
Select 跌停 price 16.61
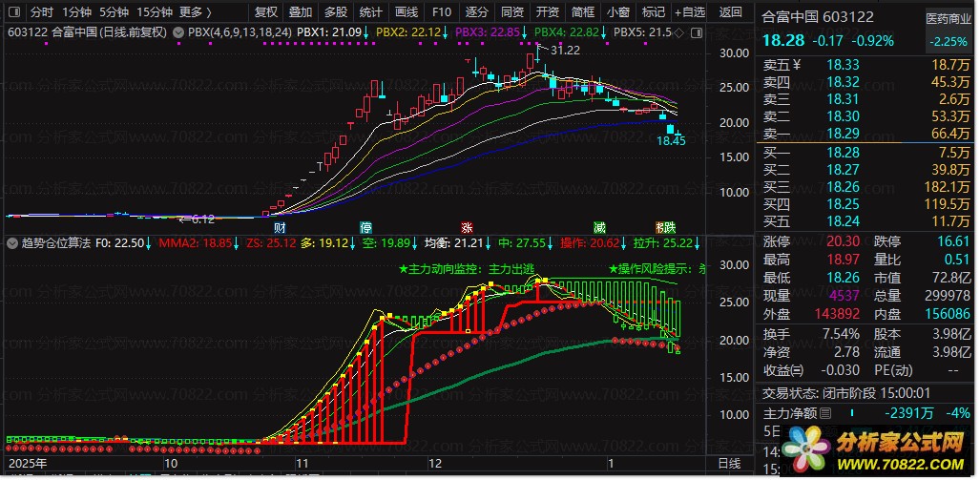pos(953,241)
